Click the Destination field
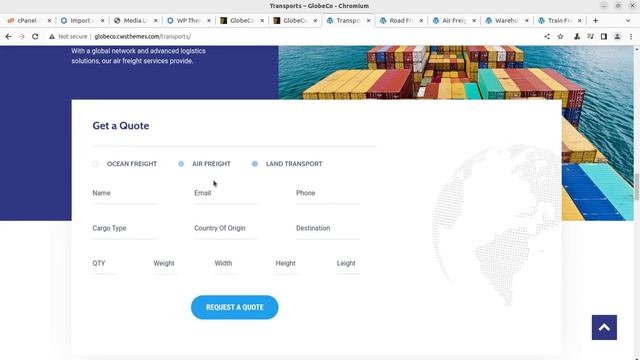This screenshot has height=360, width=640. point(328,229)
